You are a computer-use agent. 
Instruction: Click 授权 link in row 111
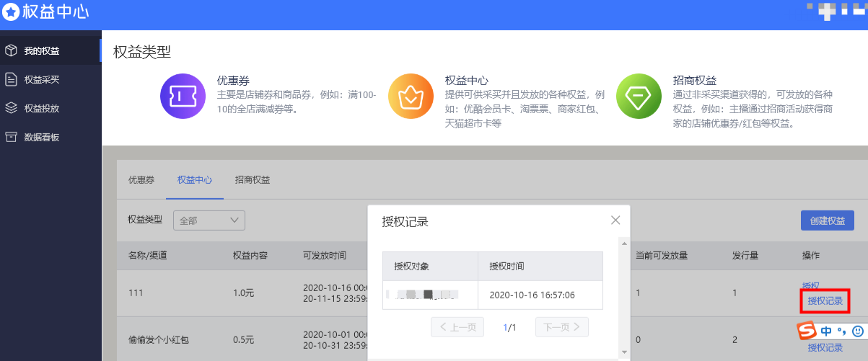pyautogui.click(x=810, y=286)
